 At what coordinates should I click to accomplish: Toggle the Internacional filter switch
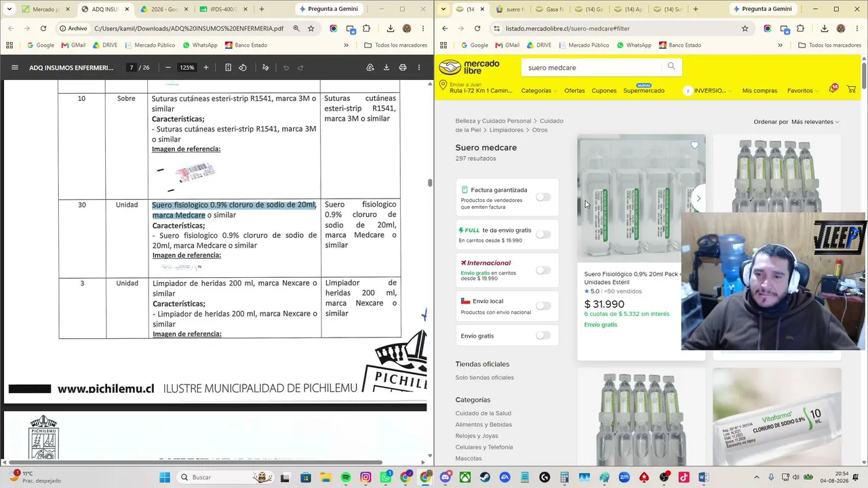[543, 270]
